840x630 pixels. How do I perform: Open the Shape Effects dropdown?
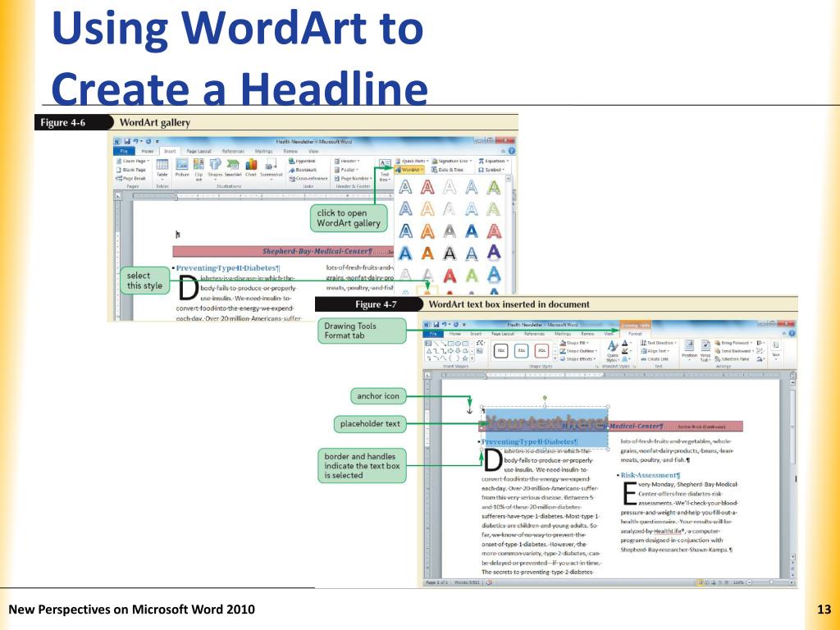click(578, 359)
